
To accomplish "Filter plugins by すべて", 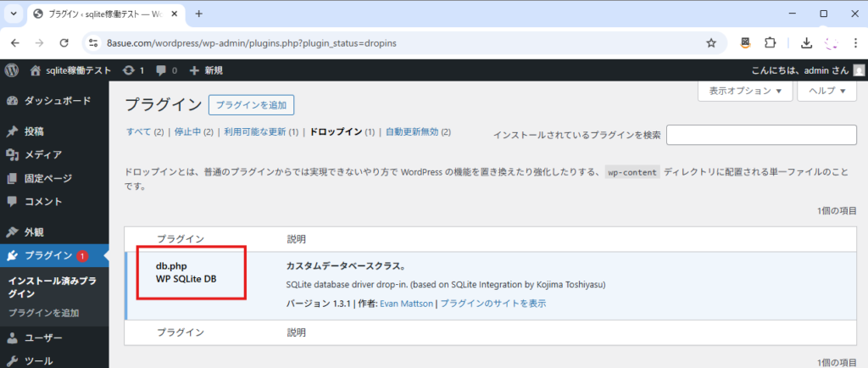I will (x=138, y=131).
